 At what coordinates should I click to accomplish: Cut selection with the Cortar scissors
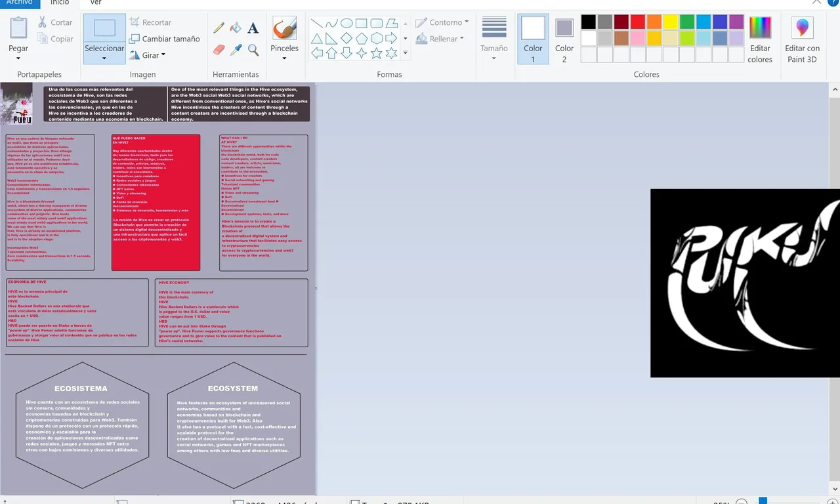pyautogui.click(x=55, y=22)
